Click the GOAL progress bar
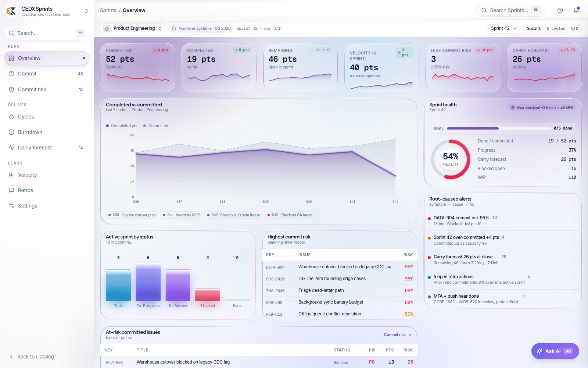The width and height of the screenshot is (588, 368). 499,128
